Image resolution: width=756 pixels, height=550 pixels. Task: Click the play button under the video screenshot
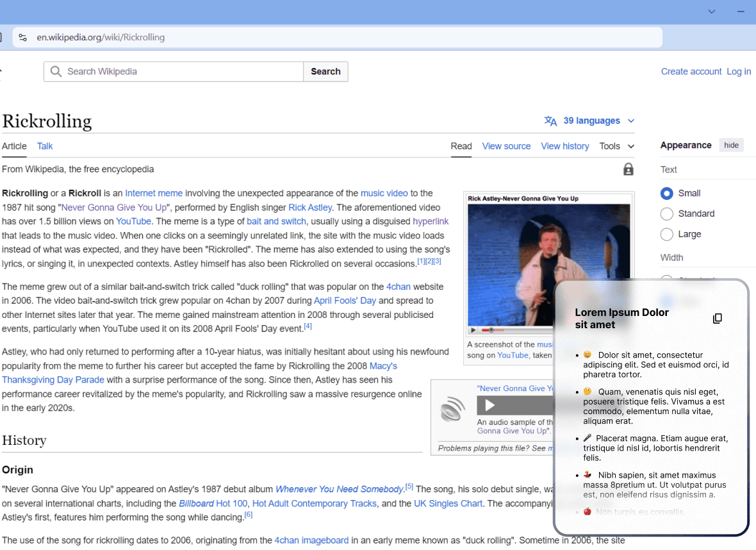pyautogui.click(x=473, y=330)
